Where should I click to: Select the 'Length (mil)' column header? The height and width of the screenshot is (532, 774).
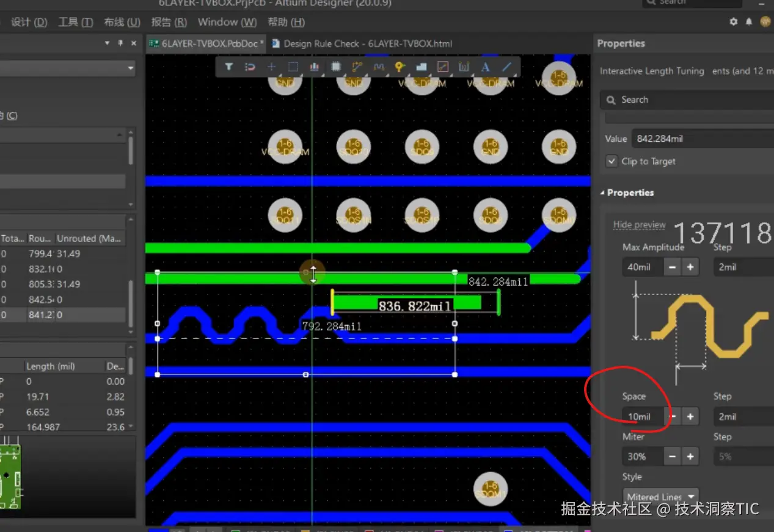pyautogui.click(x=64, y=366)
